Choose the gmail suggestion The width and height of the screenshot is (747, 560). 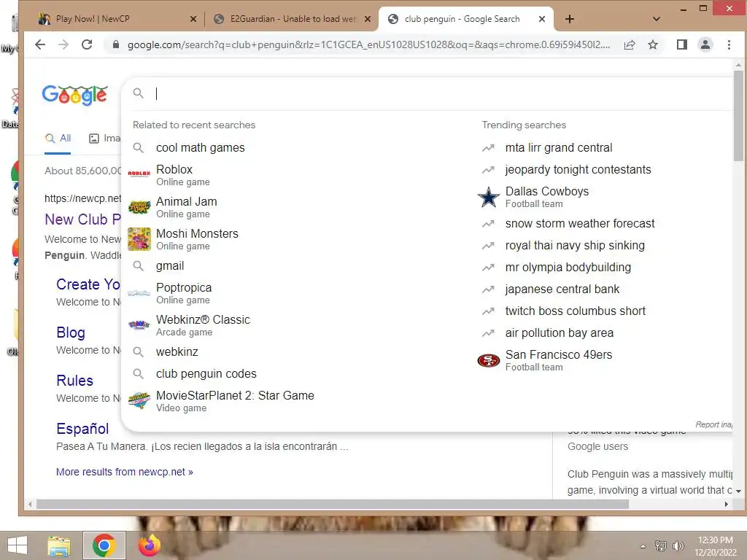click(x=170, y=265)
